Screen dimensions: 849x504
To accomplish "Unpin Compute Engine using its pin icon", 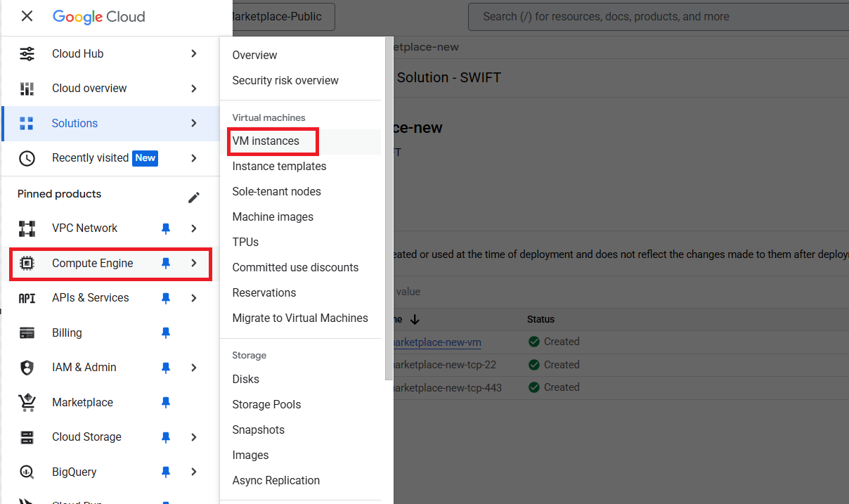I will 166,263.
